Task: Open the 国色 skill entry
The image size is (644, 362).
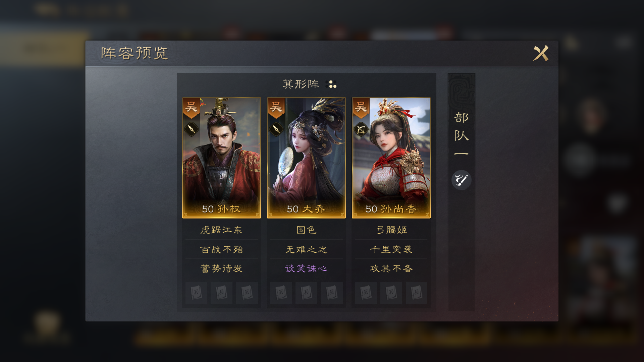Action: 306,230
